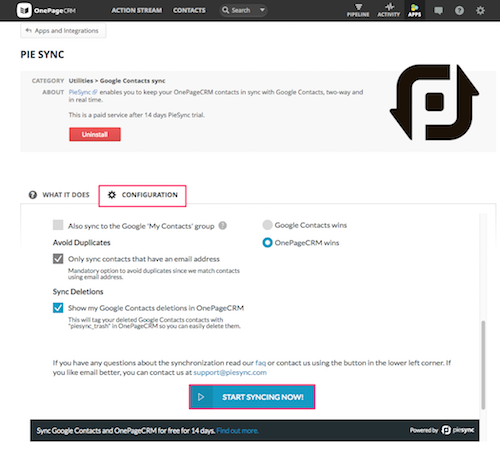The image size is (500, 455).
Task: Click Find out more link in banner
Action: coord(237,431)
